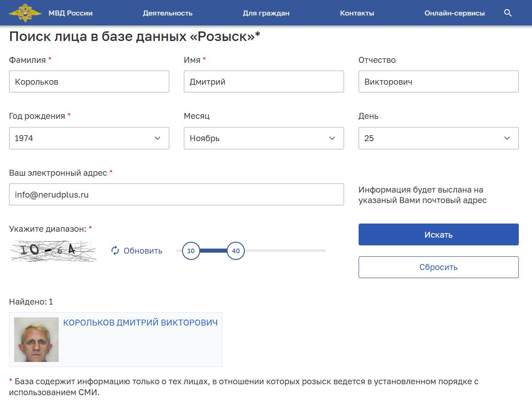Click the Отчество field containing Викторович
532x402 pixels.
pos(438,81)
